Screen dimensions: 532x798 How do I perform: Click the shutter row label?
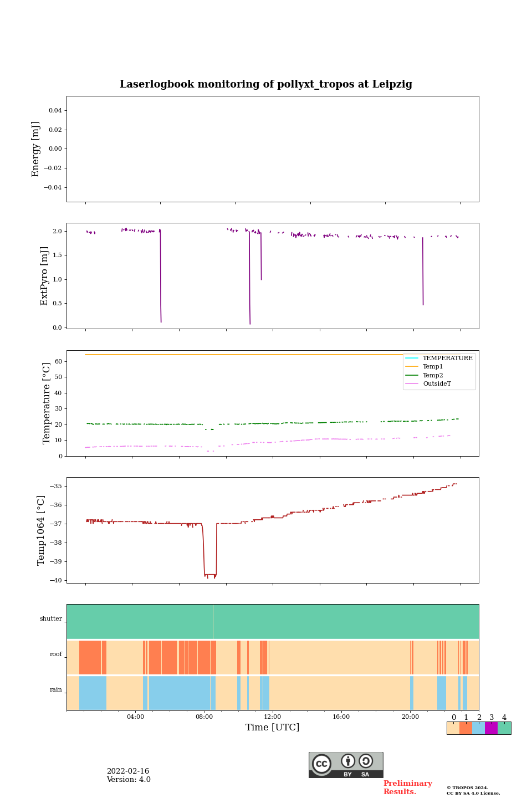[x=51, y=619]
